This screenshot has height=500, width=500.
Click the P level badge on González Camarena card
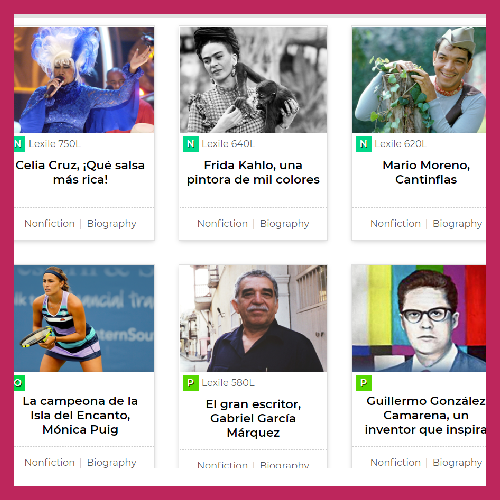click(x=364, y=383)
